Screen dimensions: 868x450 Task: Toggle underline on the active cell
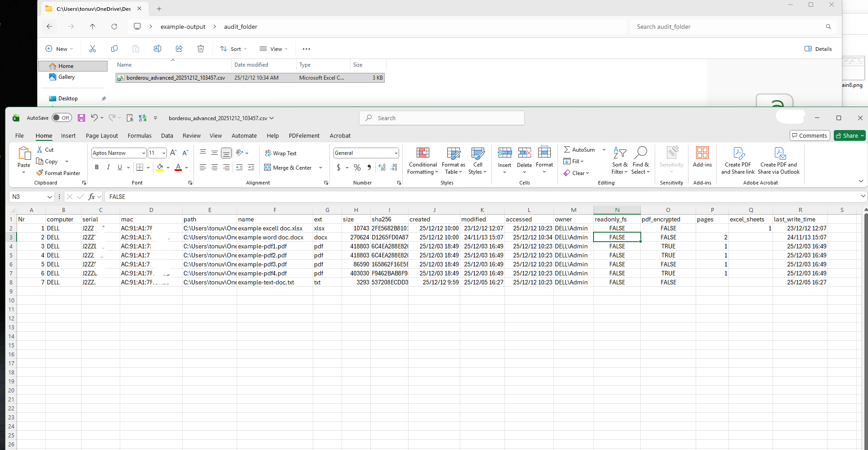tap(119, 167)
